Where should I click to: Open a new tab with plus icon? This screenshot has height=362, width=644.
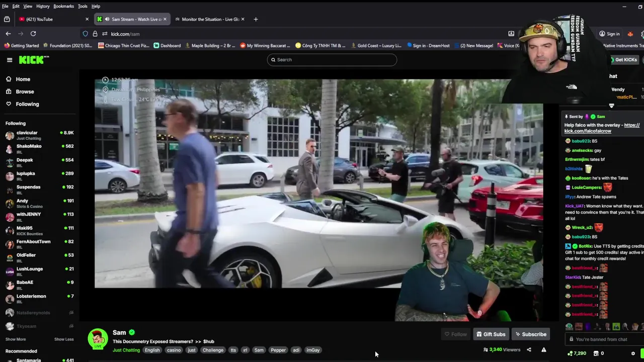tap(256, 19)
